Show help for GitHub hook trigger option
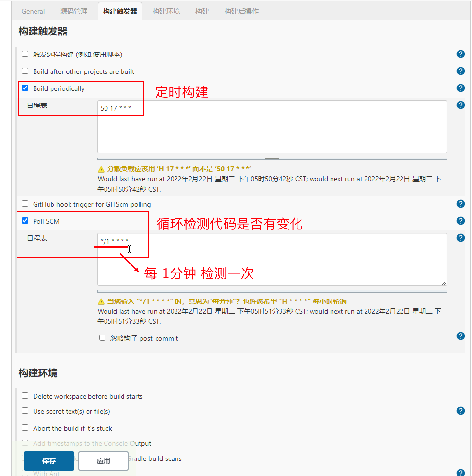This screenshot has height=476, width=472. pos(460,204)
